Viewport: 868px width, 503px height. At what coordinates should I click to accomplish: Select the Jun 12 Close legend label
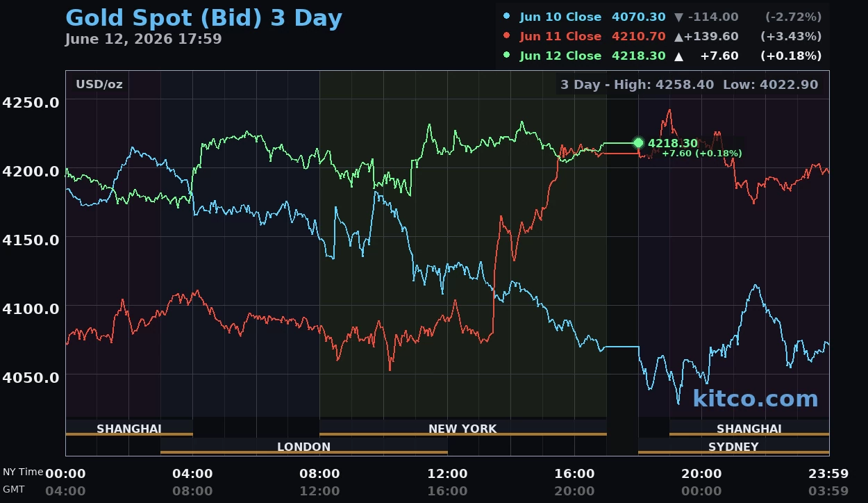click(x=560, y=56)
